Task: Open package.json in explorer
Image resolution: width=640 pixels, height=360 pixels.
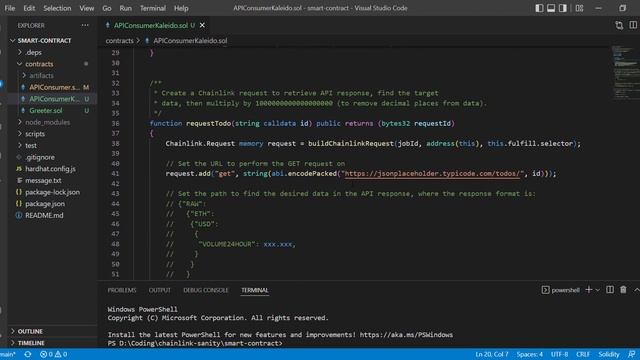Action: coord(45,204)
